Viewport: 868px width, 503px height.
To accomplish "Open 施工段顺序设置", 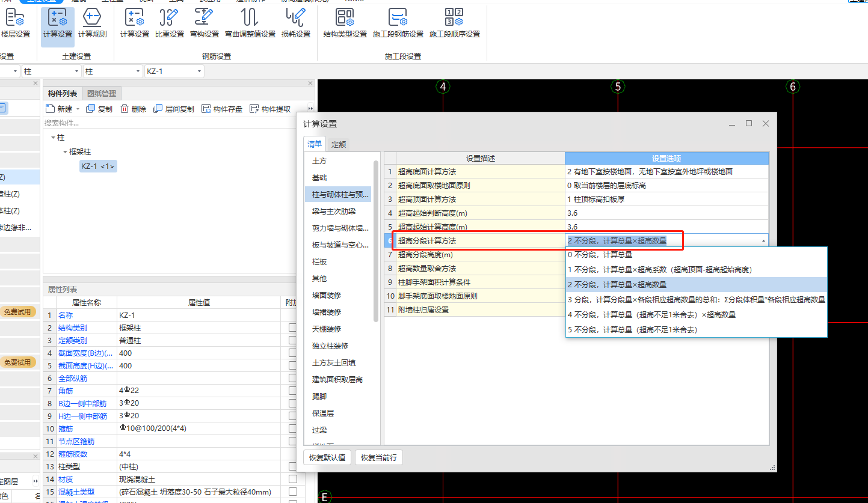I will click(x=455, y=24).
